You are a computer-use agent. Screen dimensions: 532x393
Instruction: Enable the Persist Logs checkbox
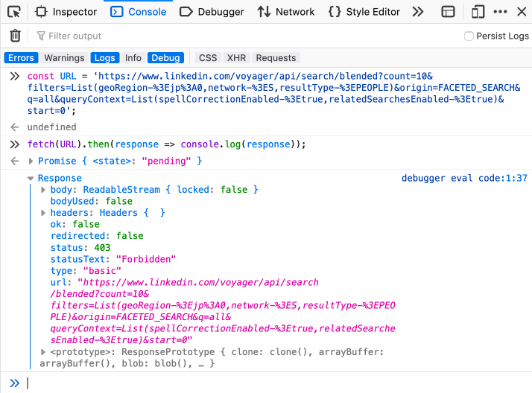469,36
